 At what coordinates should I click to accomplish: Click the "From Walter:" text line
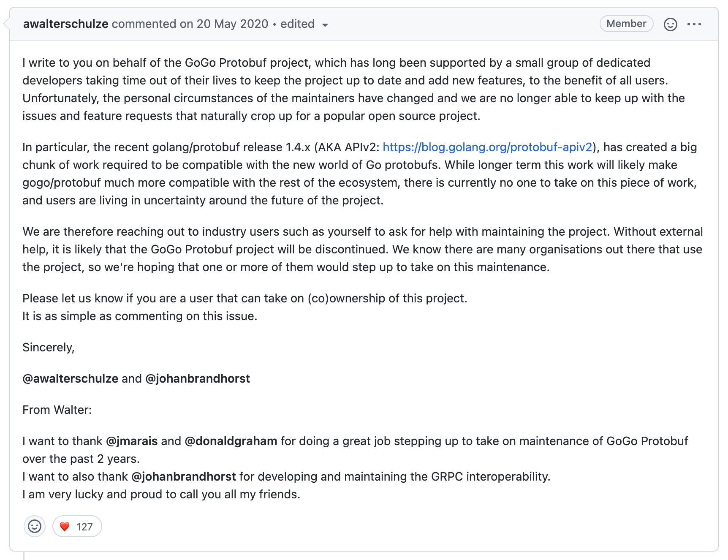57,410
